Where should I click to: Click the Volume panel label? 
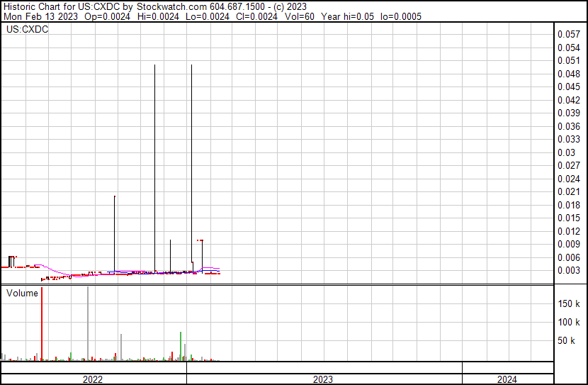pyautogui.click(x=22, y=293)
